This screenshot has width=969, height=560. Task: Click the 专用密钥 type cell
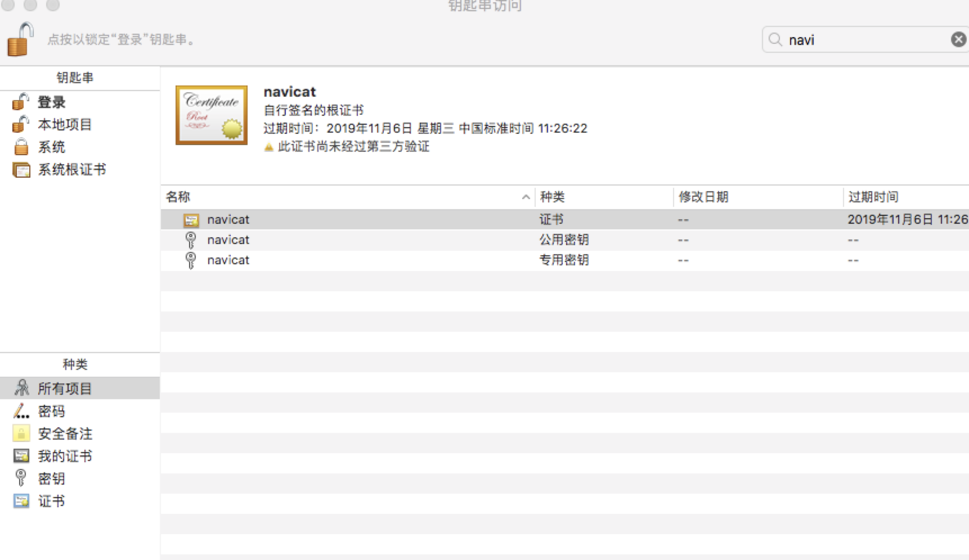[564, 260]
